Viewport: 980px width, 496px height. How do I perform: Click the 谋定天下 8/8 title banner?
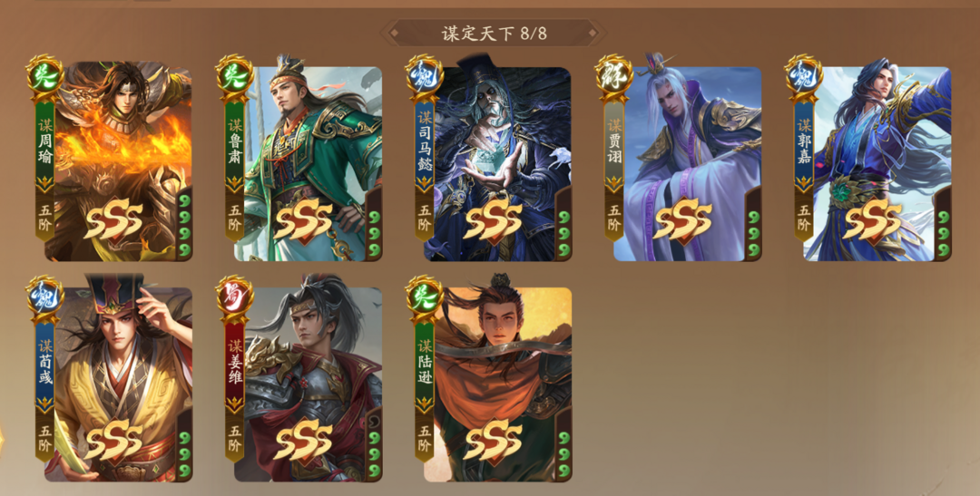click(x=494, y=34)
